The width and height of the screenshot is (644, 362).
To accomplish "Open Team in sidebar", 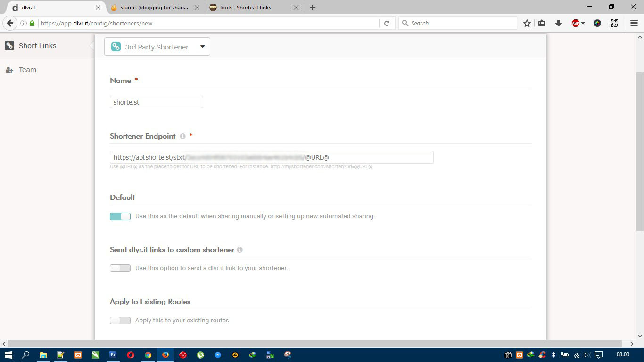I will pyautogui.click(x=27, y=70).
